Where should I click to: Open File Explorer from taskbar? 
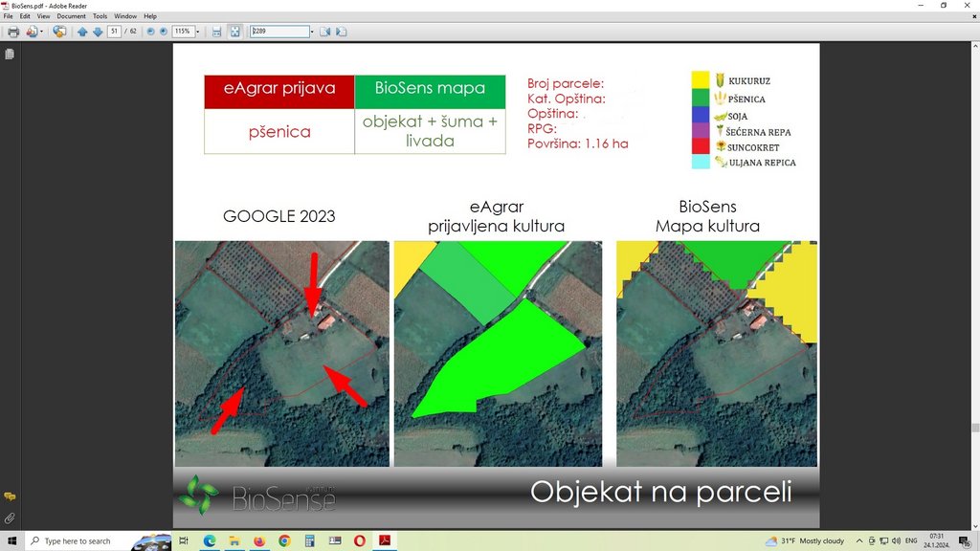tap(234, 541)
